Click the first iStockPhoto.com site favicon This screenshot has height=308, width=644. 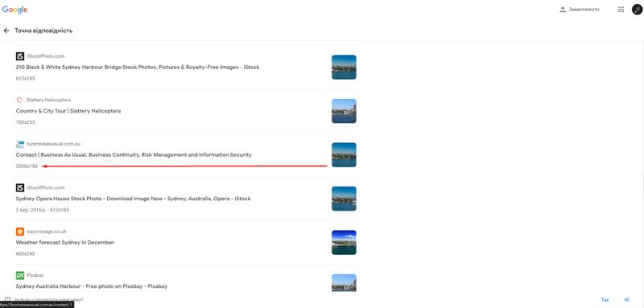(x=20, y=56)
